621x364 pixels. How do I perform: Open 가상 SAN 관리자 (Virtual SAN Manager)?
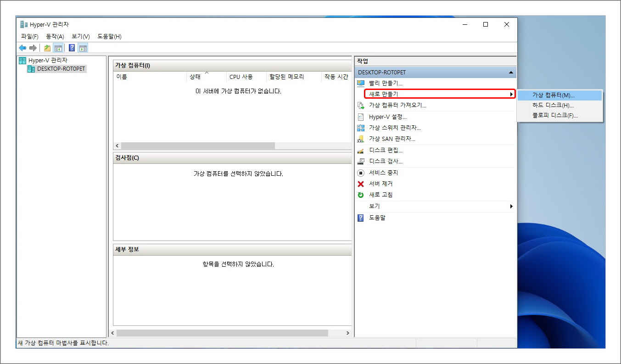tap(392, 139)
